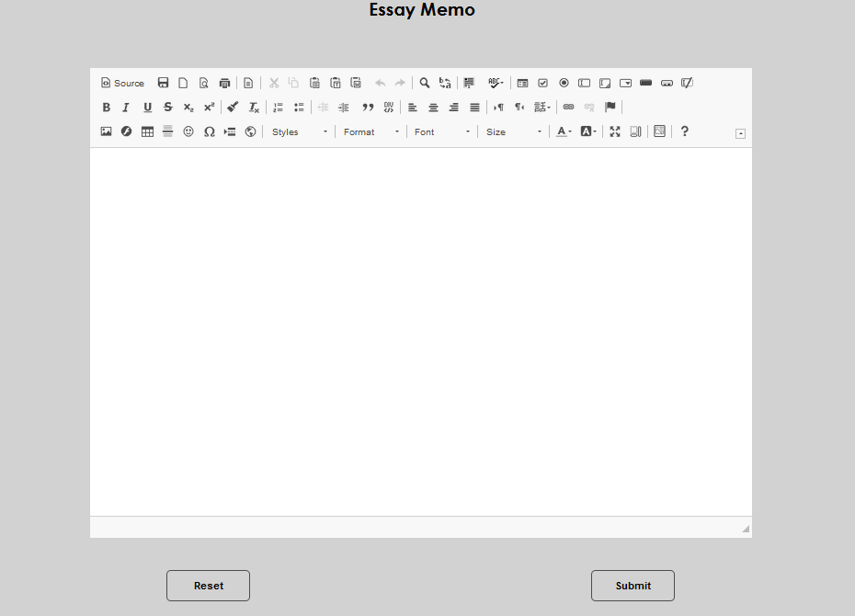This screenshot has height=616, width=855.
Task: Click the Reset button
Action: tap(208, 586)
